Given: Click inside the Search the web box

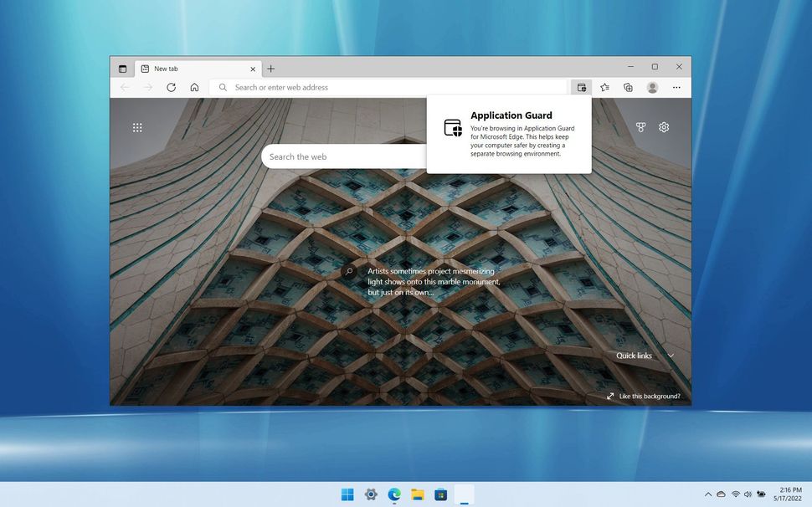Looking at the screenshot, I should 343,156.
